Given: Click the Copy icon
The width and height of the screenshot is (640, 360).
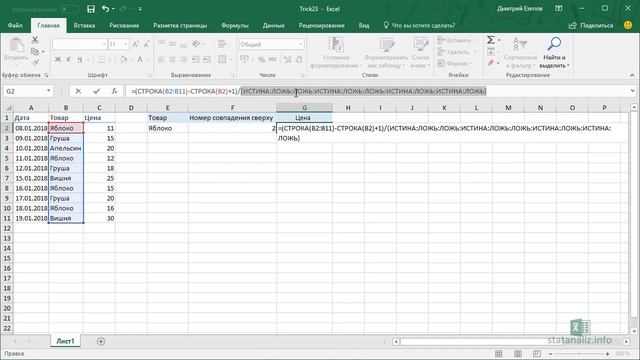Looking at the screenshot, I should (35, 51).
